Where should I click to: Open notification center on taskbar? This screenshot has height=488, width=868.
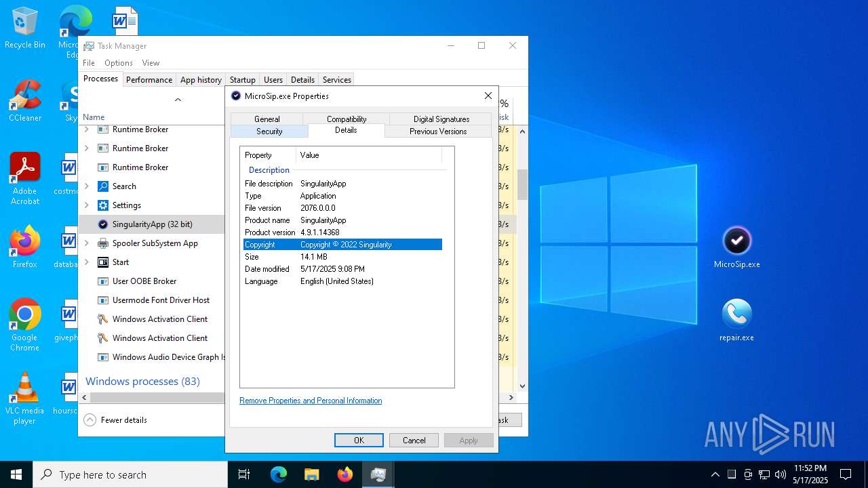click(x=846, y=474)
